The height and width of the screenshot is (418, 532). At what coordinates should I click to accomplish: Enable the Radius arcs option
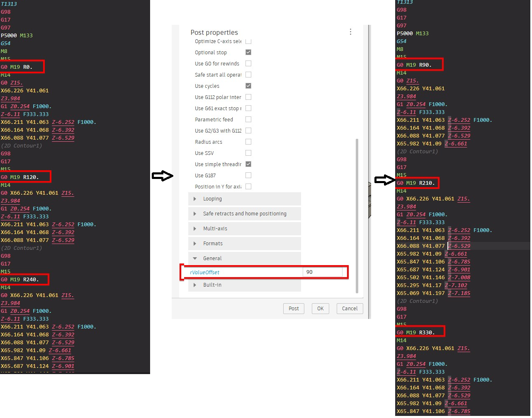tap(248, 141)
